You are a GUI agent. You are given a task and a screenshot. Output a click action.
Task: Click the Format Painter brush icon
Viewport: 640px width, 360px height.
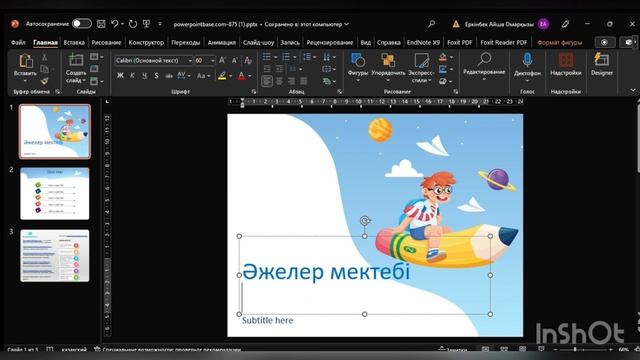click(44, 81)
